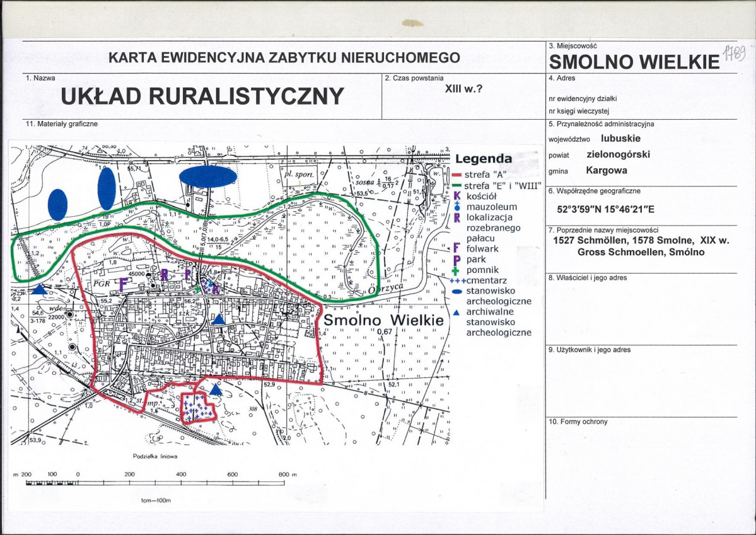The width and height of the screenshot is (756, 535).
Task: Click the handwritten number "1789"
Action: 735,52
